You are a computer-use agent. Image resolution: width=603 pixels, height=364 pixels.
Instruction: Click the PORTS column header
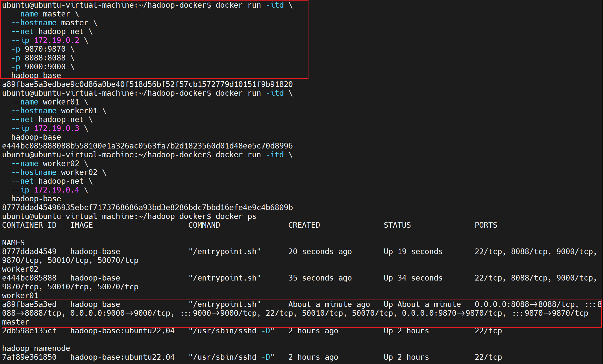tap(486, 225)
